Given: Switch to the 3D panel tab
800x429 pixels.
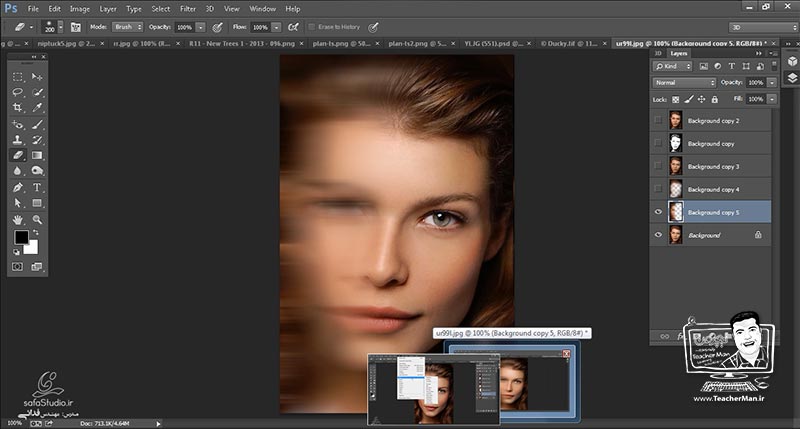Looking at the screenshot, I should [658, 53].
